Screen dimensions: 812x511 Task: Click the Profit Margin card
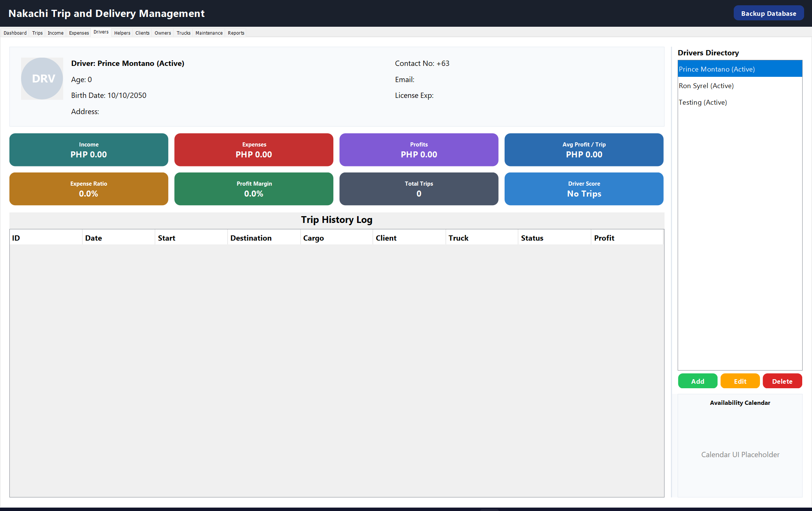254,189
